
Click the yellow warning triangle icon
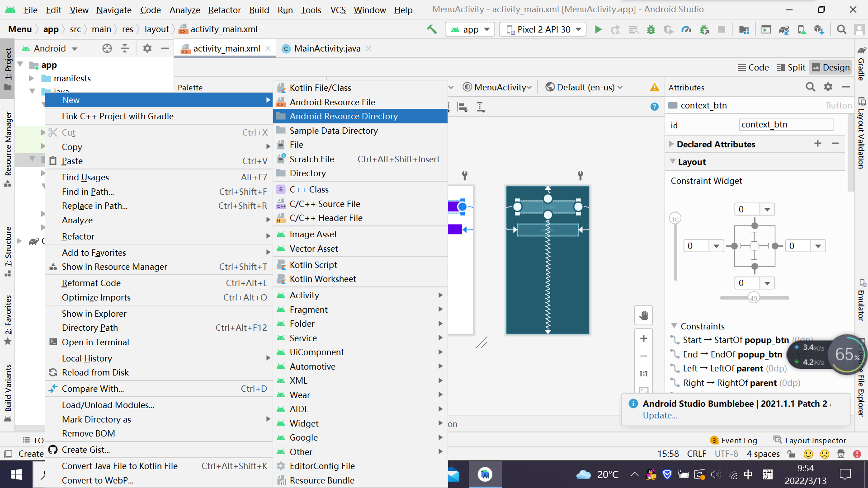point(654,87)
